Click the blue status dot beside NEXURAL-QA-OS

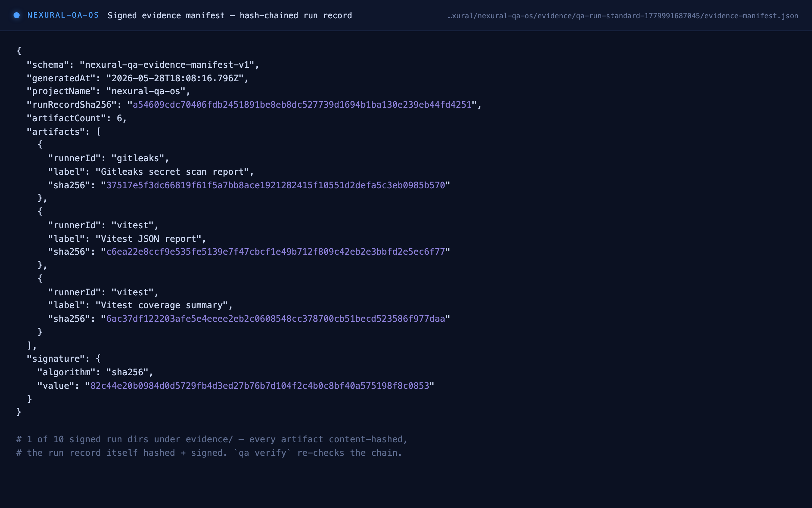[17, 15]
